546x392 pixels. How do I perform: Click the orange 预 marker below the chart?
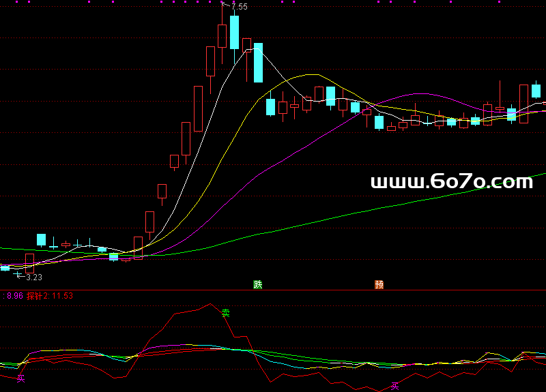[379, 284]
